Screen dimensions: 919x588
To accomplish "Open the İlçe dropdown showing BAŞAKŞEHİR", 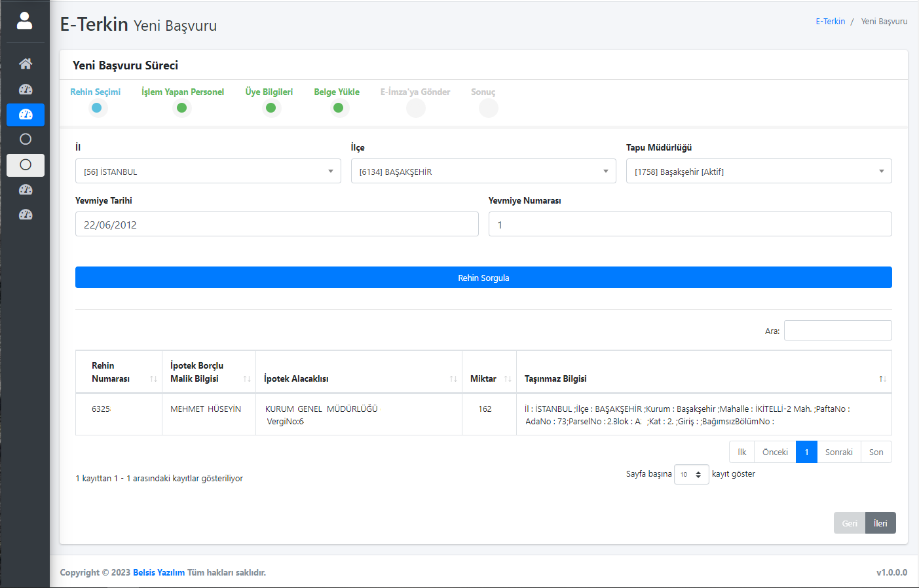I will 483,171.
